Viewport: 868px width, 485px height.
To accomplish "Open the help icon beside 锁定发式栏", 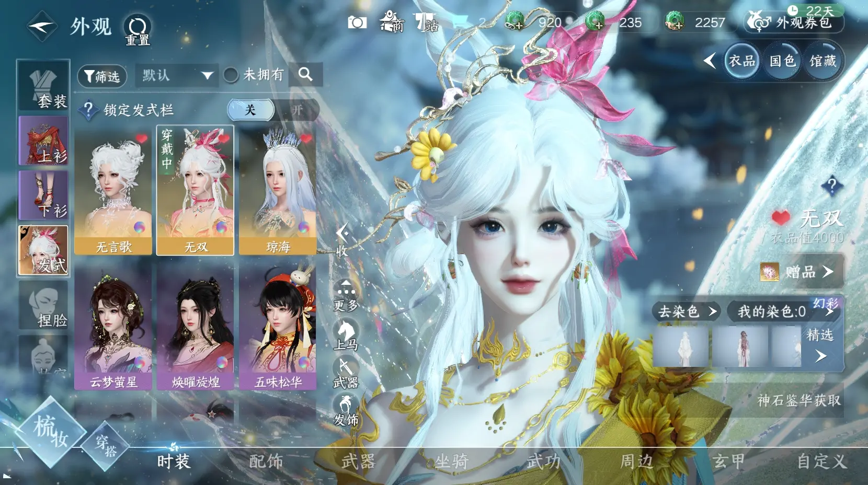I will pyautogui.click(x=88, y=110).
